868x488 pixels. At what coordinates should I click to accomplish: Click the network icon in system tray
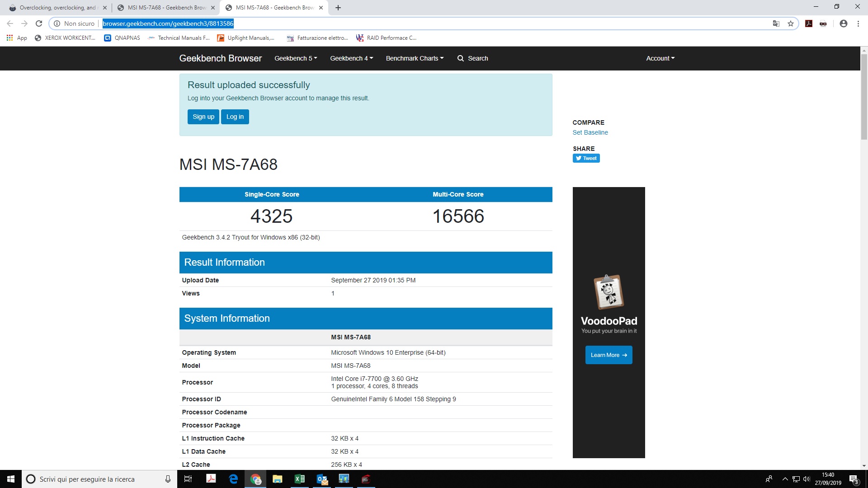click(796, 479)
